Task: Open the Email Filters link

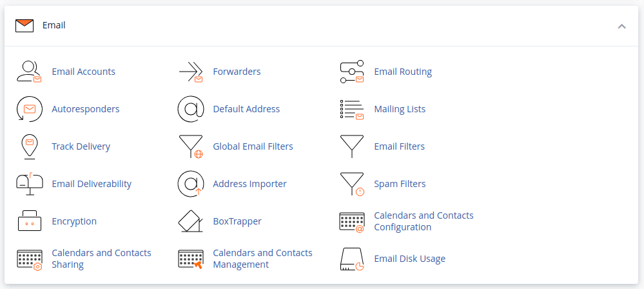Action: tap(399, 146)
